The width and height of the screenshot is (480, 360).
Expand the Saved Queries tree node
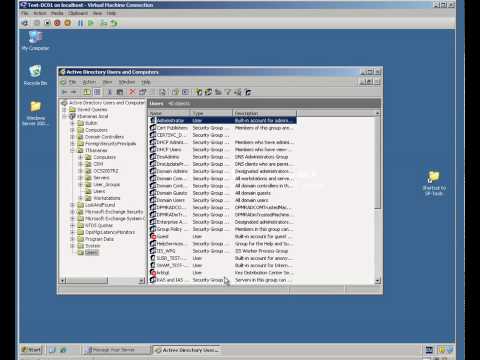[64, 109]
